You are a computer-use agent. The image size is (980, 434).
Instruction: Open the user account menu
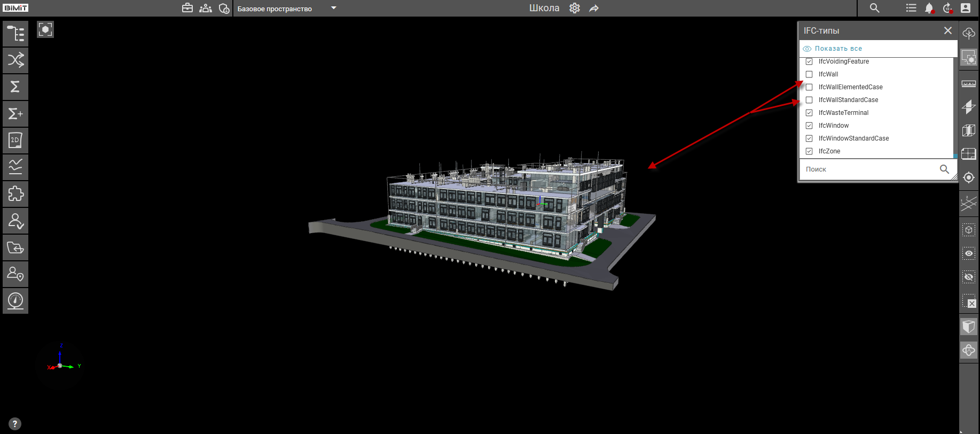click(966, 8)
